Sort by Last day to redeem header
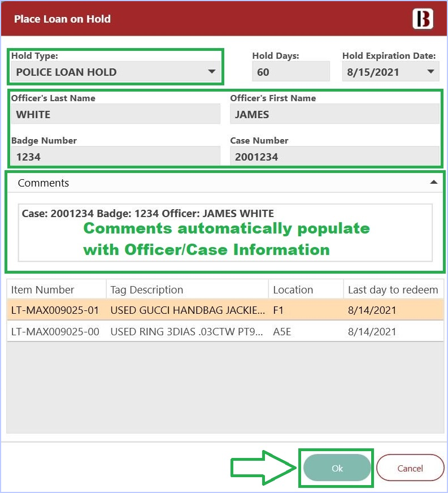This screenshot has height=493, width=448. tap(393, 289)
